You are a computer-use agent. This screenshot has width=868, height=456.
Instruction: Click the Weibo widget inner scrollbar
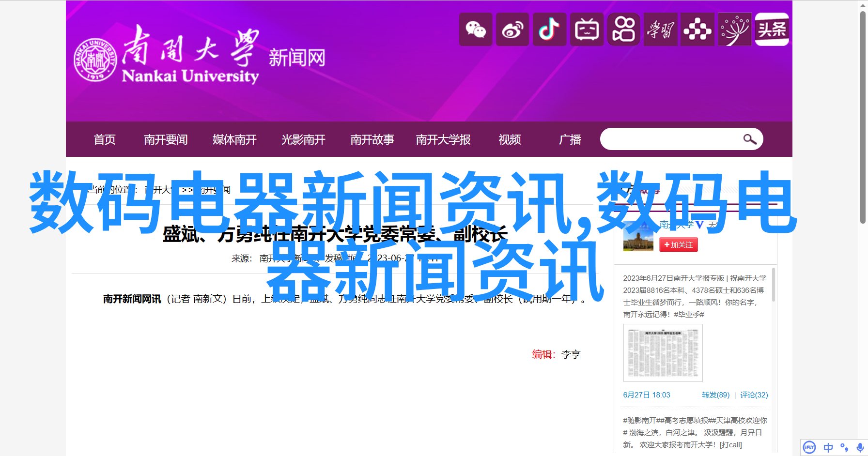(773, 285)
